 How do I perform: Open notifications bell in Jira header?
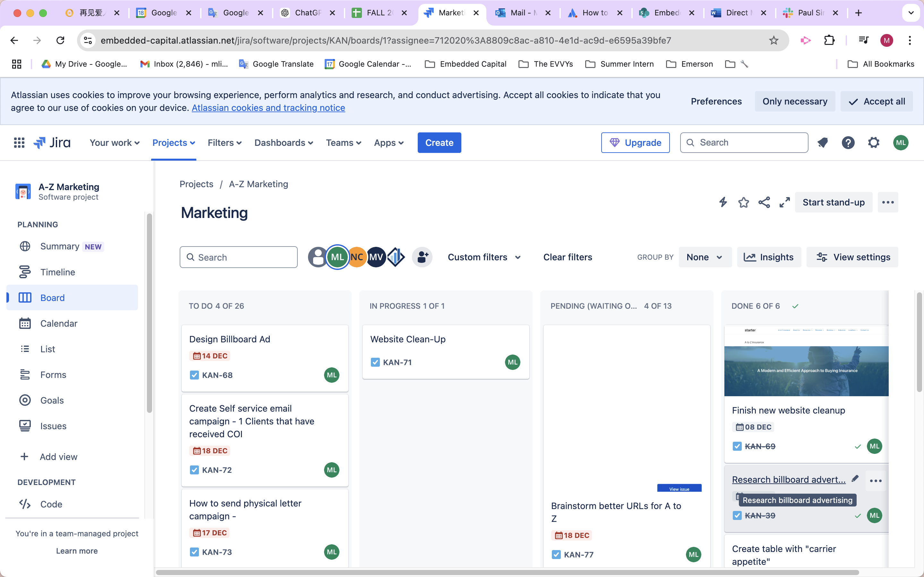[x=823, y=142]
